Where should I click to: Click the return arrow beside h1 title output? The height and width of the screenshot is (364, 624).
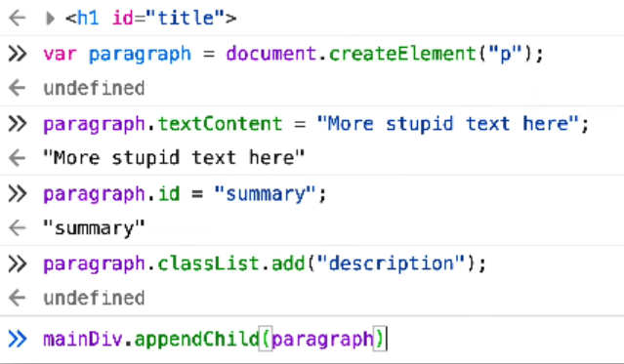[x=18, y=19]
